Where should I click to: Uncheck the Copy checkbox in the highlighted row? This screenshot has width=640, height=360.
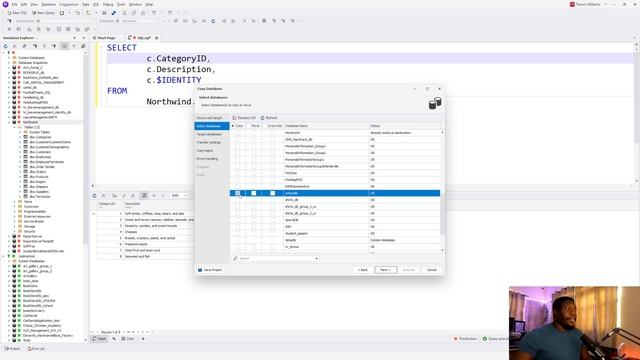(x=238, y=193)
